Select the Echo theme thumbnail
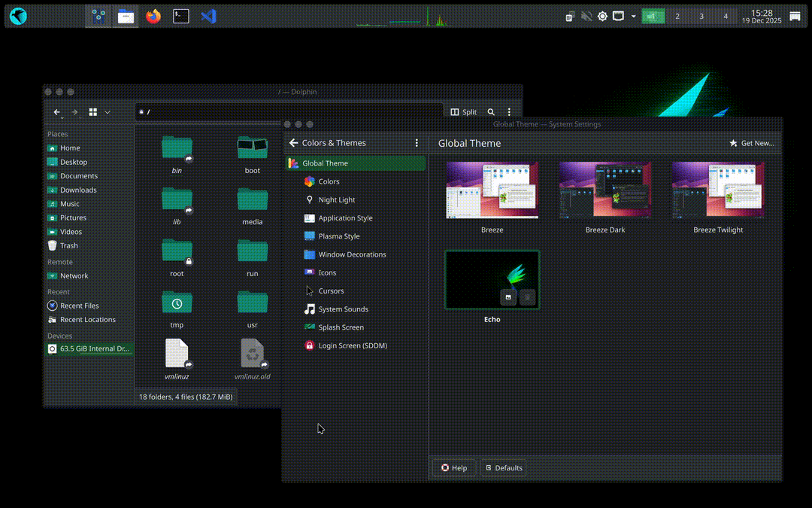This screenshot has width=812, height=508. click(x=492, y=279)
